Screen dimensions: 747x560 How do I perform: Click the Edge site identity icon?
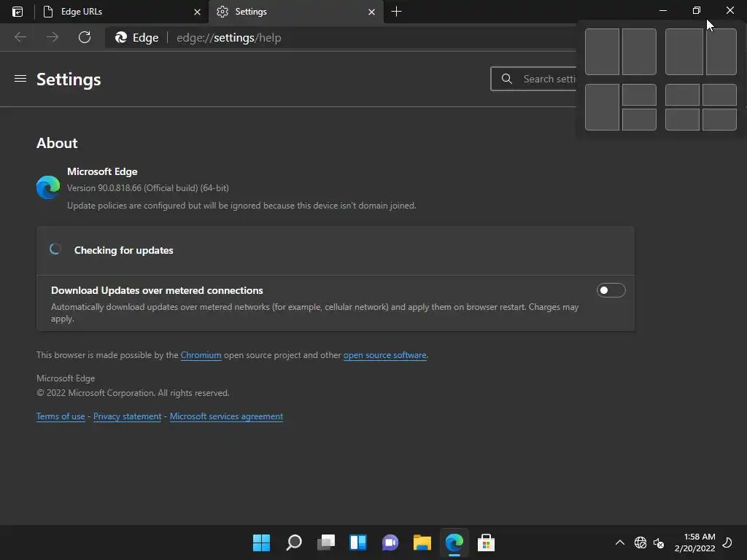[x=136, y=38]
